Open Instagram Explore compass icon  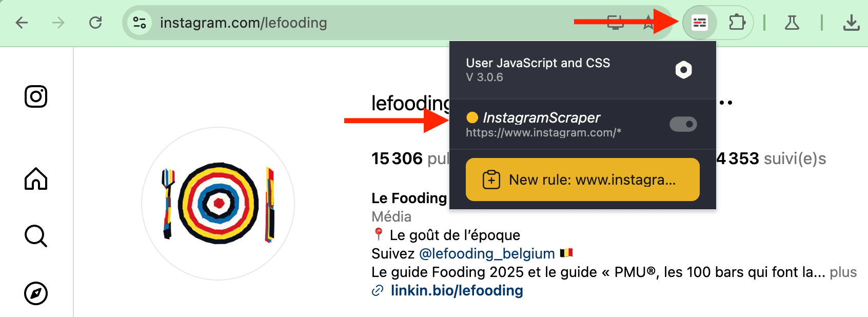click(36, 293)
